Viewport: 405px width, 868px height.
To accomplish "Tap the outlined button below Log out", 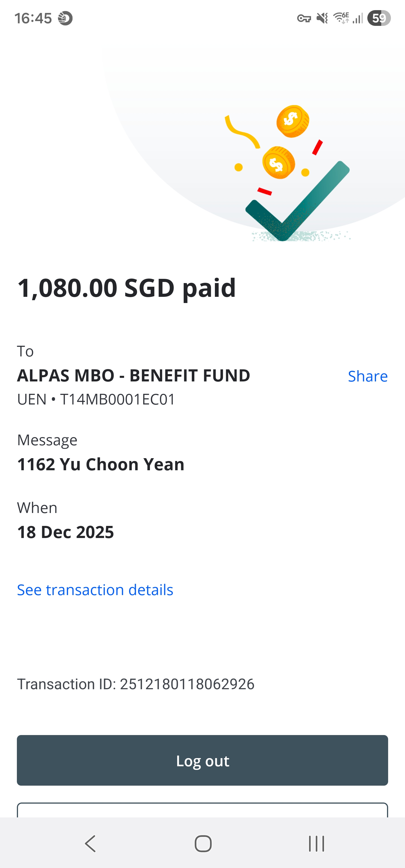I will 202,810.
